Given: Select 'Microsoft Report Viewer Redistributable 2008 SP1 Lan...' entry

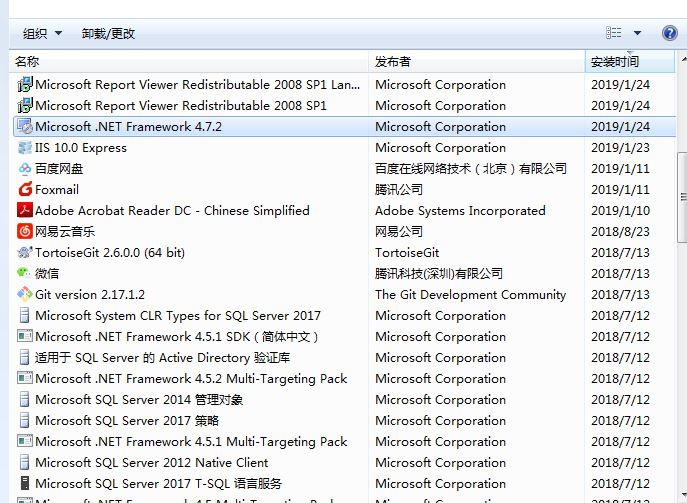Looking at the screenshot, I should [x=198, y=84].
